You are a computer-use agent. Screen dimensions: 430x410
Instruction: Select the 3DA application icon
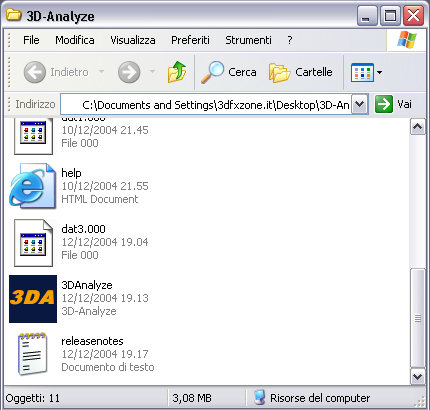(x=33, y=299)
